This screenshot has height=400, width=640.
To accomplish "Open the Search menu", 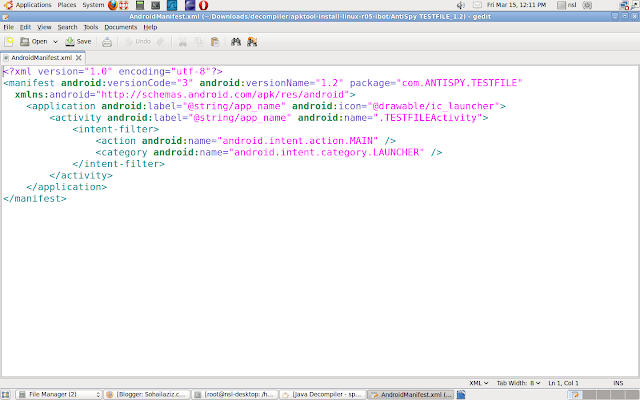I will pos(67,27).
